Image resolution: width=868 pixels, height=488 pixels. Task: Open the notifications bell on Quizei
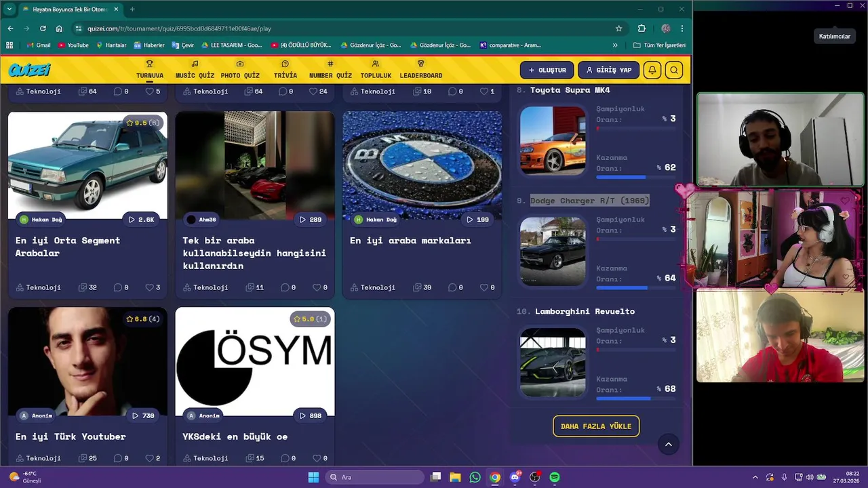[x=652, y=70]
